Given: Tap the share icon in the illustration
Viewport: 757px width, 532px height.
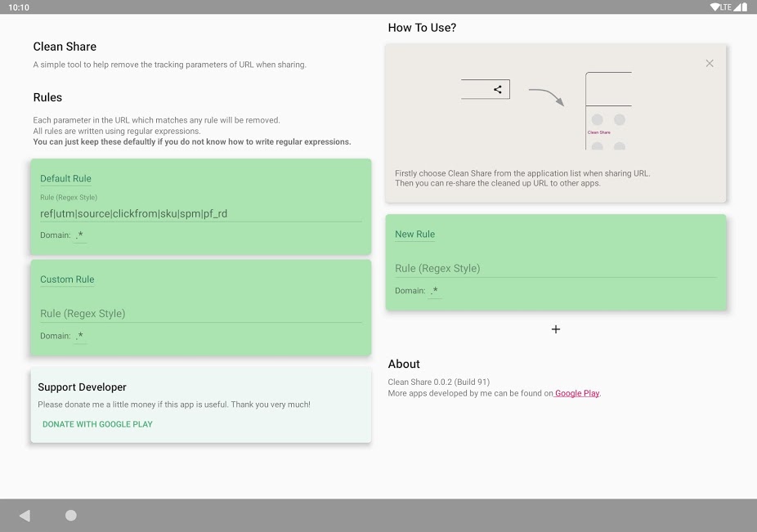Looking at the screenshot, I should (498, 89).
